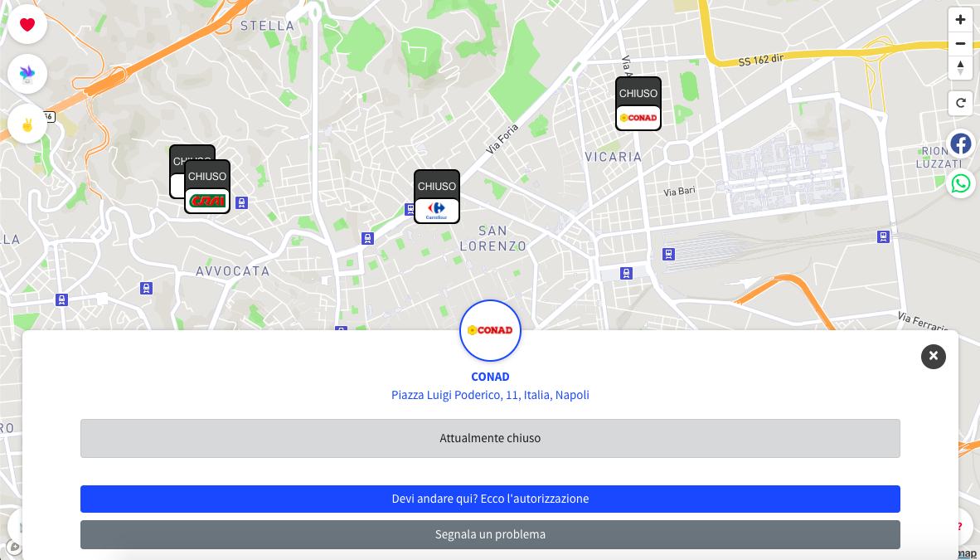
Task: Select the CONAD marker near Vicaria
Action: point(638,104)
